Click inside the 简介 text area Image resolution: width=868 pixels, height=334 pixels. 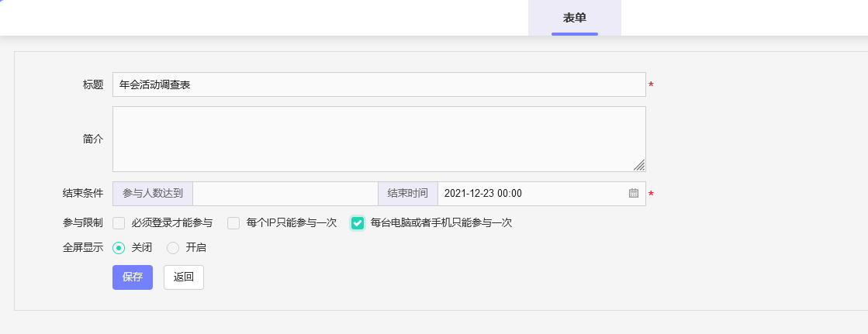tap(379, 139)
